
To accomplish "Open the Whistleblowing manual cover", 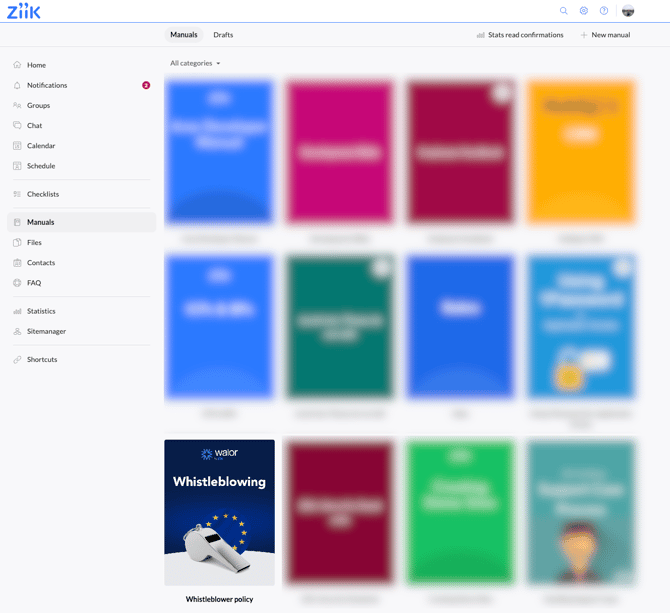I will coord(220,513).
